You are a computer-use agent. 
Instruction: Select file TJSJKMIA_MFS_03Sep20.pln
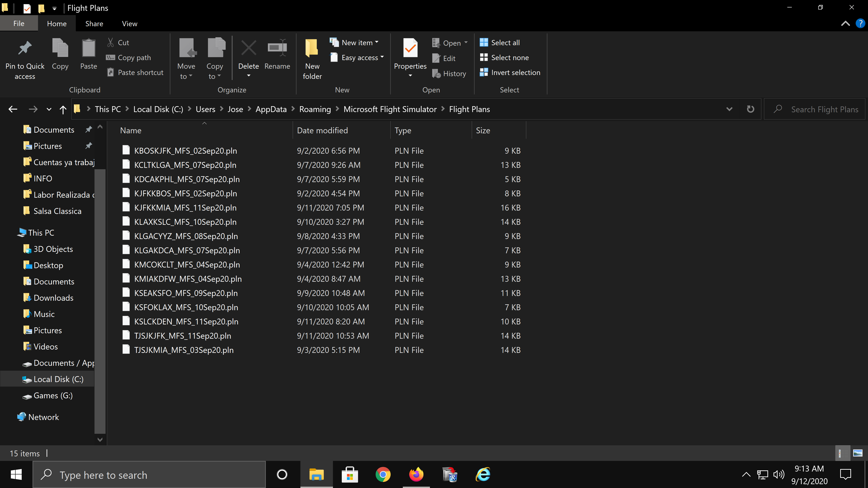pos(184,350)
